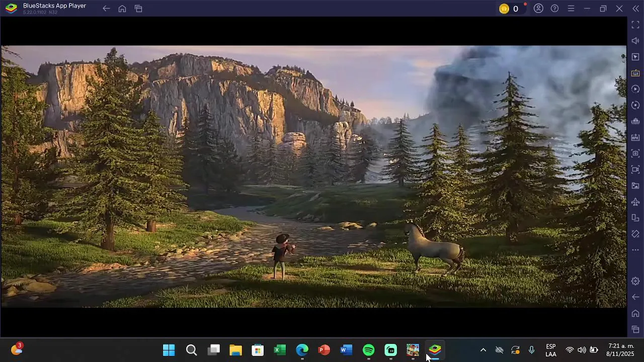
Task: Open the media folder icon in sidebar
Action: pyautogui.click(x=635, y=186)
